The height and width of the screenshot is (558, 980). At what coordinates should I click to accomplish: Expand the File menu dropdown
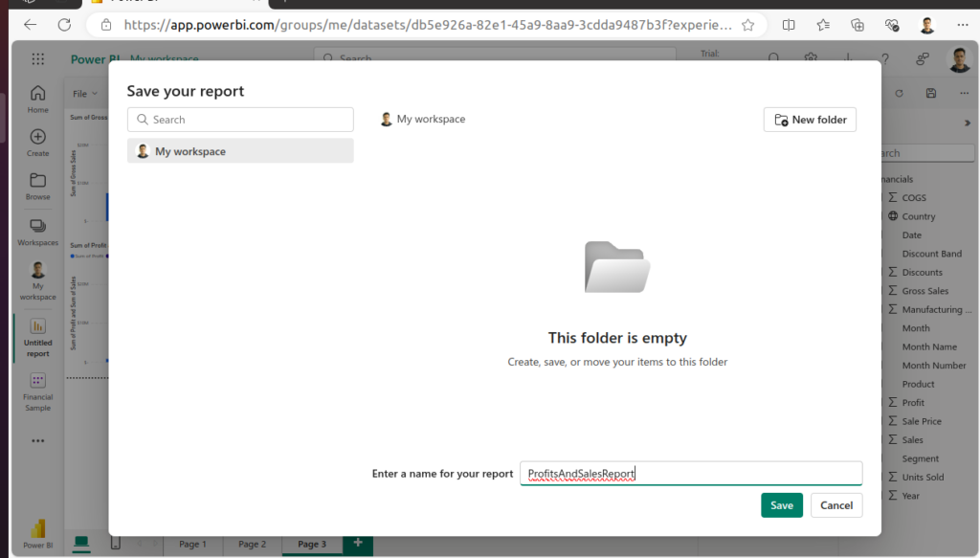[84, 94]
